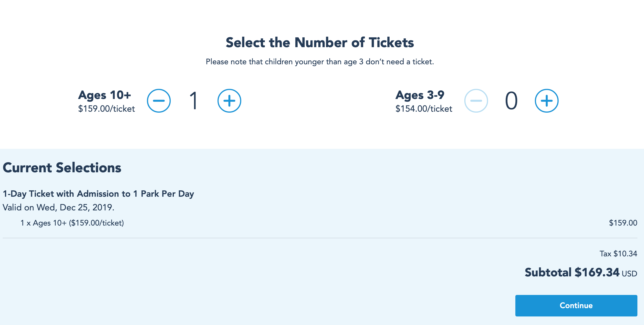Click the $159.00 line item total
644x325 pixels.
click(x=623, y=223)
